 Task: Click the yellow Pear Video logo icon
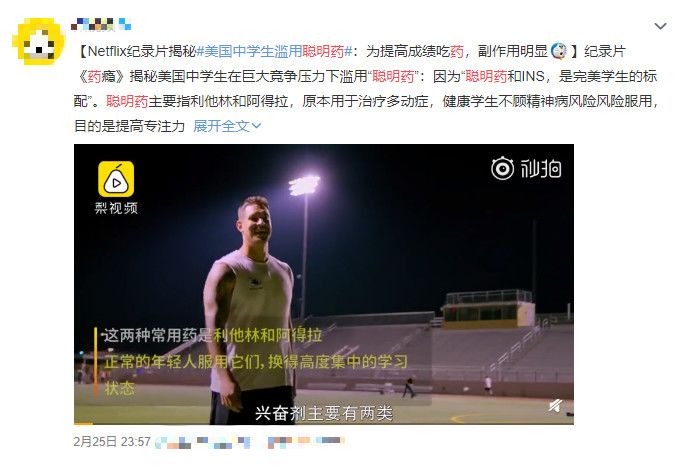pos(116,179)
